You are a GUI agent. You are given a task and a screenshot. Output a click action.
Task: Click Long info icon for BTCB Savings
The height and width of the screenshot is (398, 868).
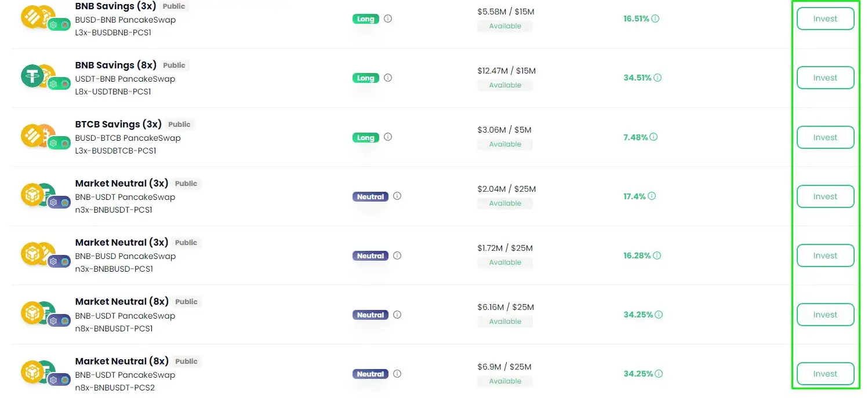(388, 137)
